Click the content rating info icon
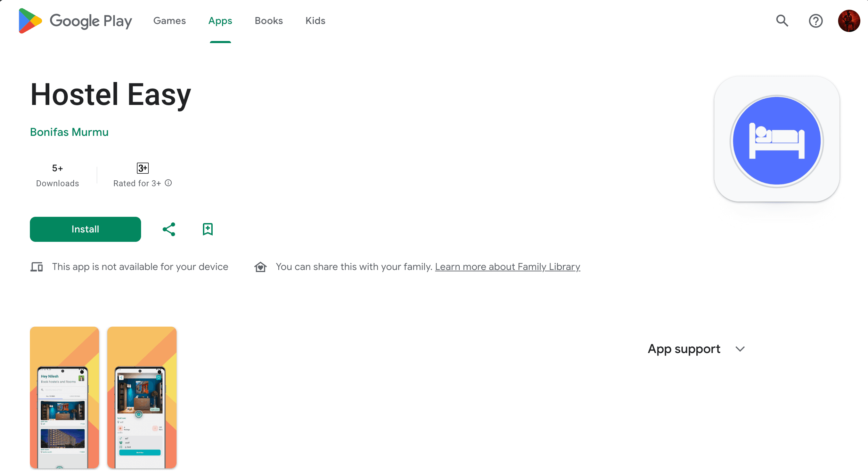 (169, 183)
